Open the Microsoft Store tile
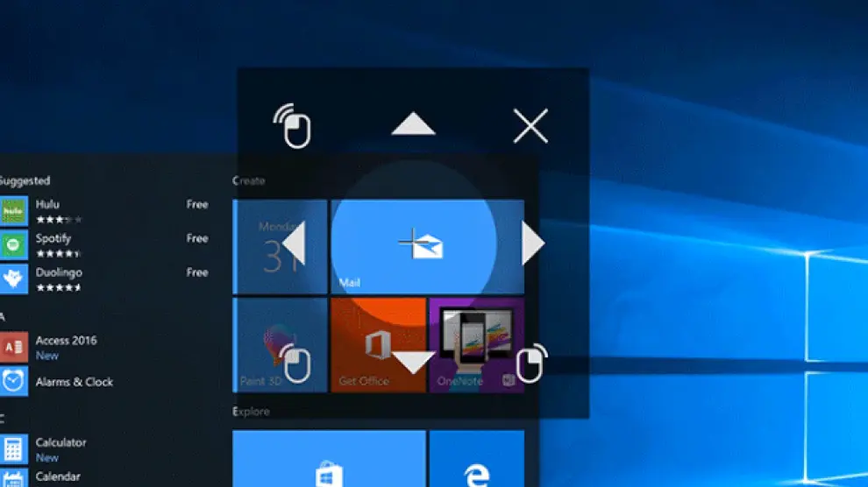 tap(329, 460)
